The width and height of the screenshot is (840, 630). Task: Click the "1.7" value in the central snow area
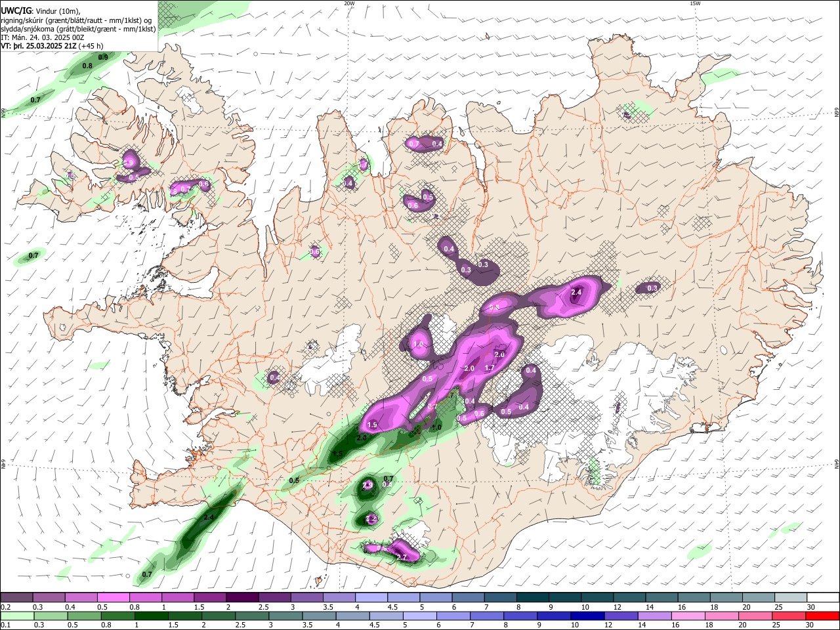489,368
